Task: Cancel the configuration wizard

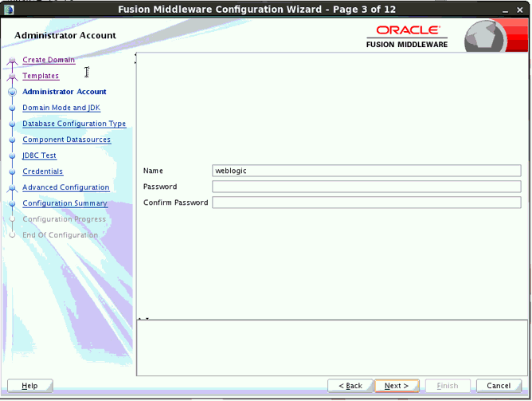Action: pyautogui.click(x=499, y=386)
